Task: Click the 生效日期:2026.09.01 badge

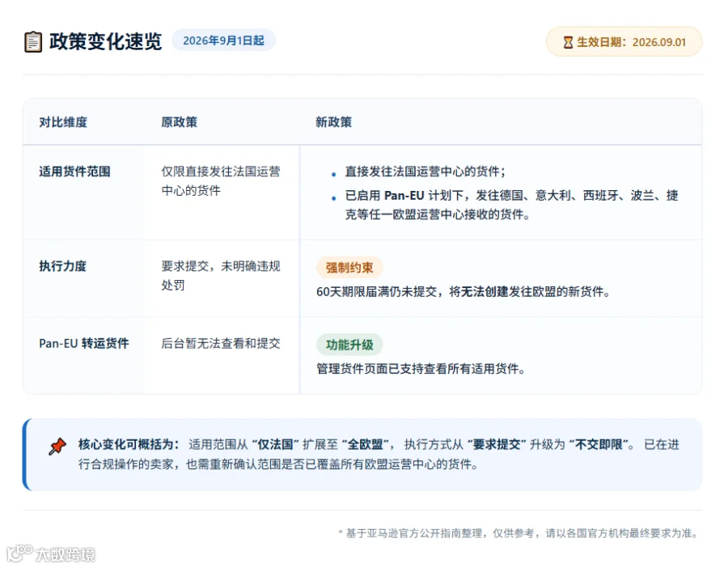Action: coord(624,42)
